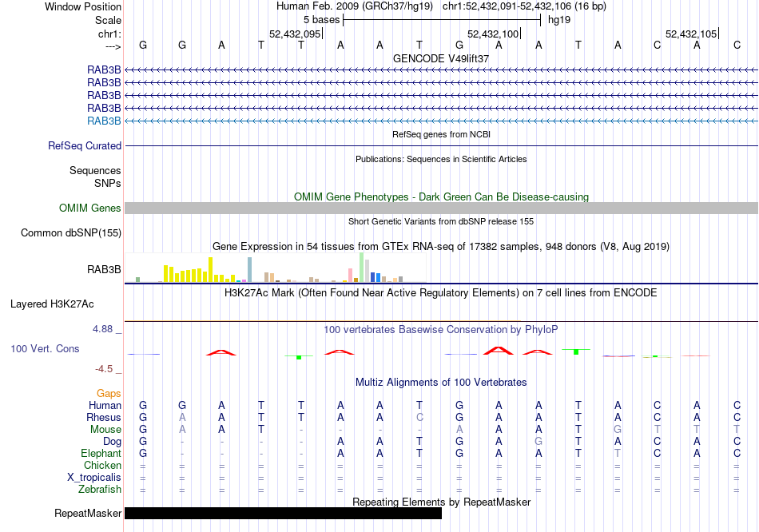Click the Common dbSNP(155) track label
Image resolution: width=759 pixels, height=532 pixels.
pos(71,232)
